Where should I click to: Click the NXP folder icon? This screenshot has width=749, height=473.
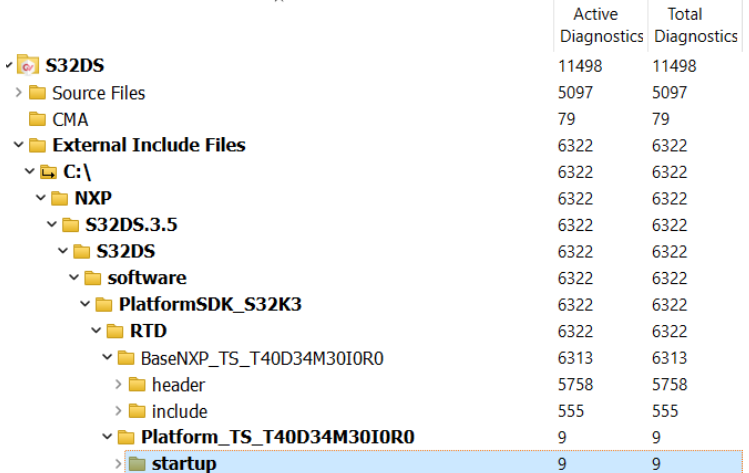(59, 198)
